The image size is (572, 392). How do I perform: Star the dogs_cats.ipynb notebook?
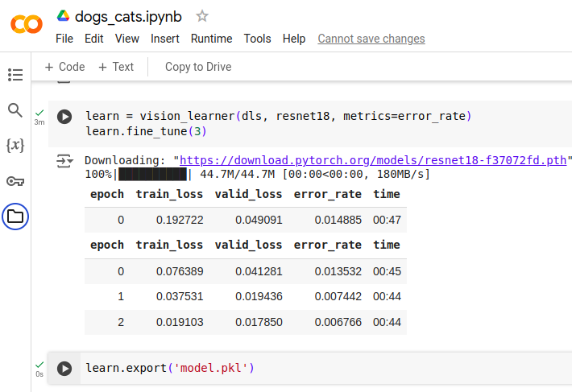tap(202, 16)
